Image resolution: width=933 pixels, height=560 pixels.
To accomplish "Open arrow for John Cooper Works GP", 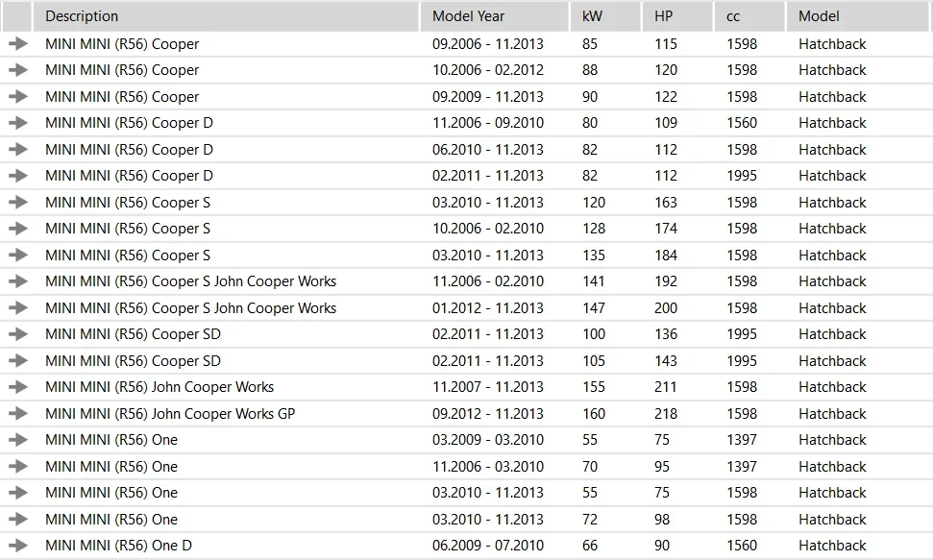I will (x=18, y=414).
